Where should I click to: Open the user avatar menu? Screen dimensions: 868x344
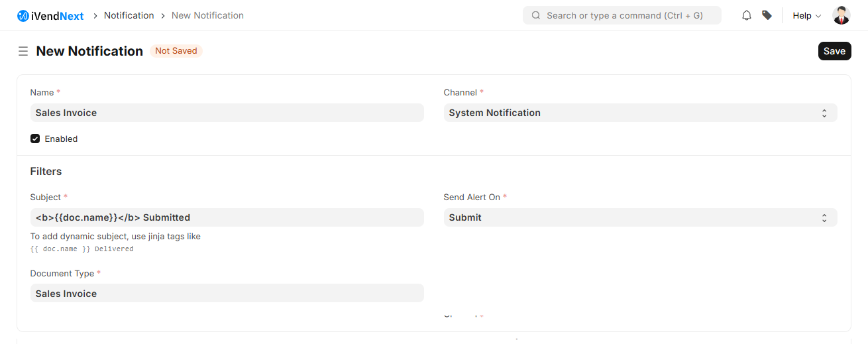pos(841,15)
